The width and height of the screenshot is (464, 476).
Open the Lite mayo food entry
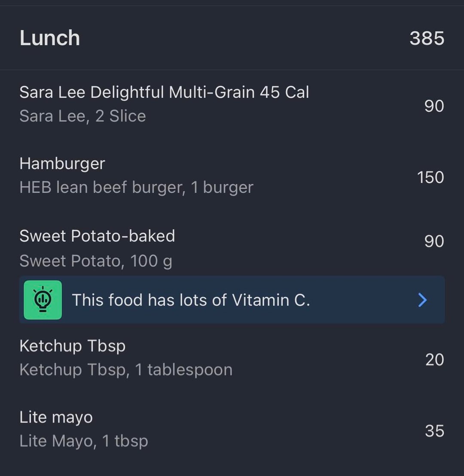[56, 417]
